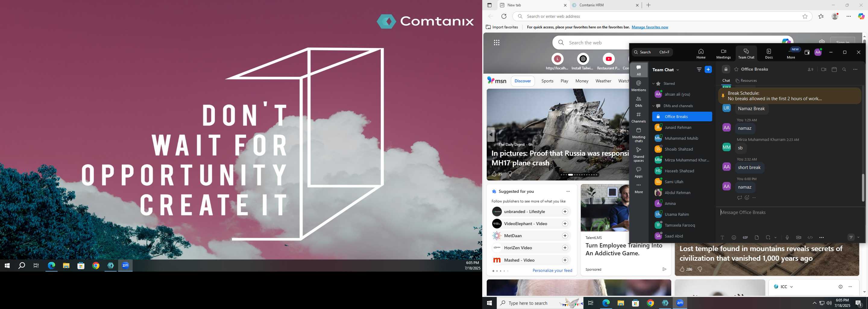Open the screenshot options arrow in the composer

click(x=775, y=237)
